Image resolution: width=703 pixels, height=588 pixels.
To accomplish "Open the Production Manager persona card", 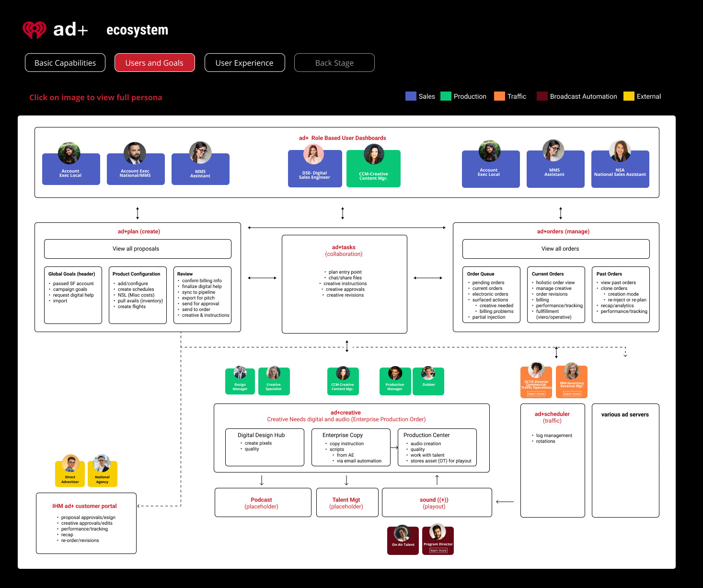I will (x=395, y=381).
